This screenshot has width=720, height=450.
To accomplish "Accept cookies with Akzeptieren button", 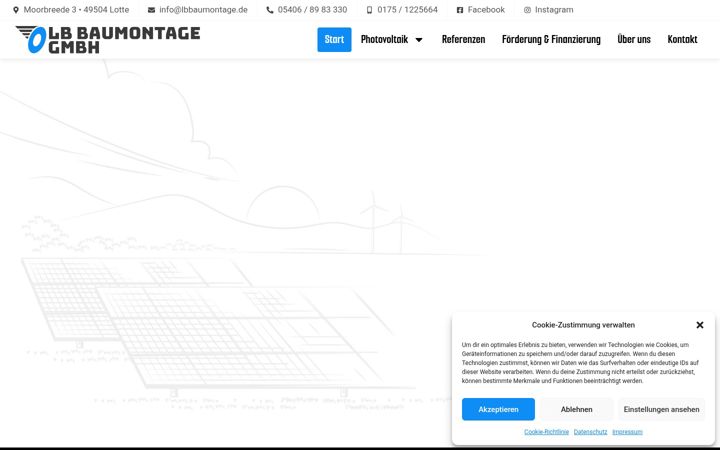I will tap(498, 409).
